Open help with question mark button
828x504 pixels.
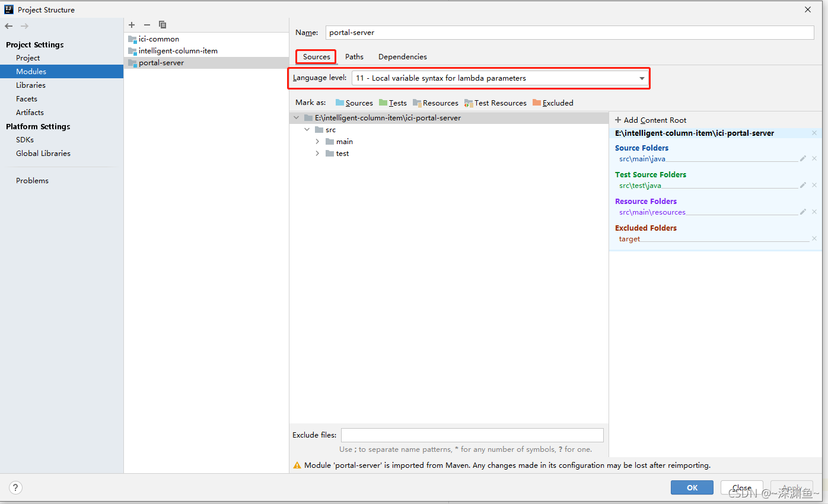15,487
